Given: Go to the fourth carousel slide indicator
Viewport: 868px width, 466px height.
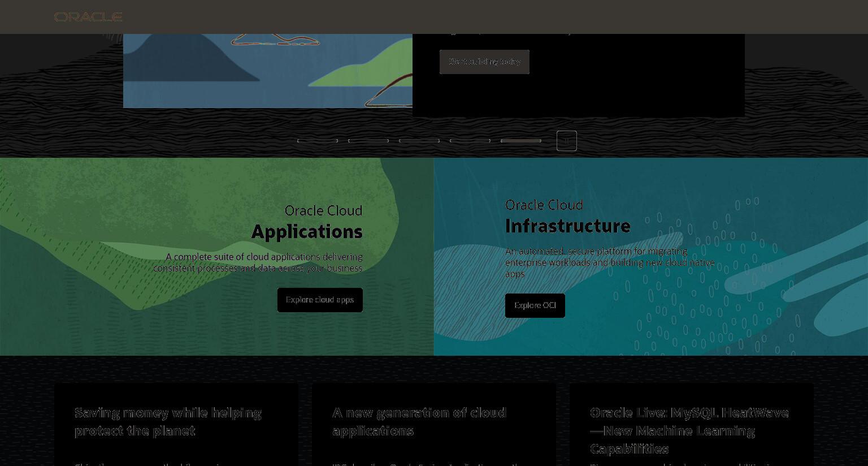Looking at the screenshot, I should pyautogui.click(x=470, y=141).
